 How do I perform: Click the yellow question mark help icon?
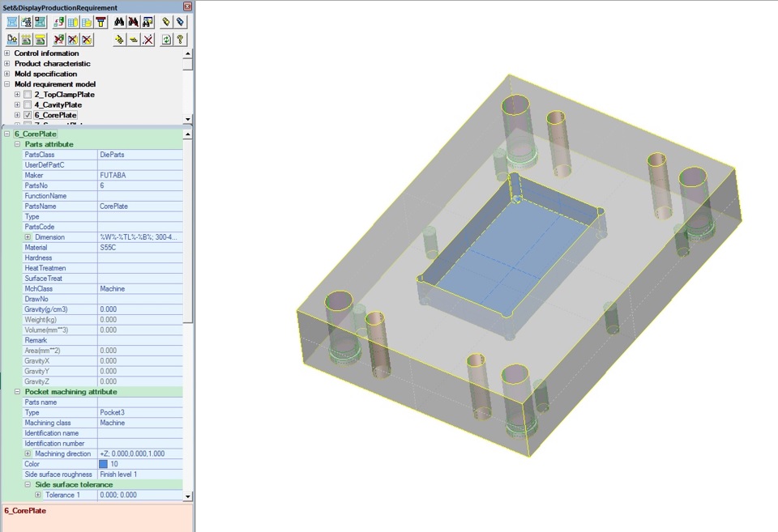180,40
